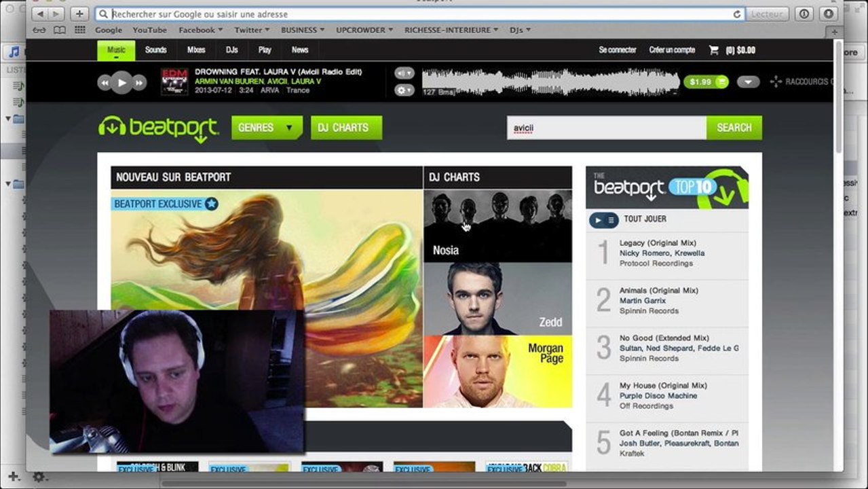Viewport: 868px width, 489px height.
Task: Open My House (Original Mix) track
Action: point(663,385)
